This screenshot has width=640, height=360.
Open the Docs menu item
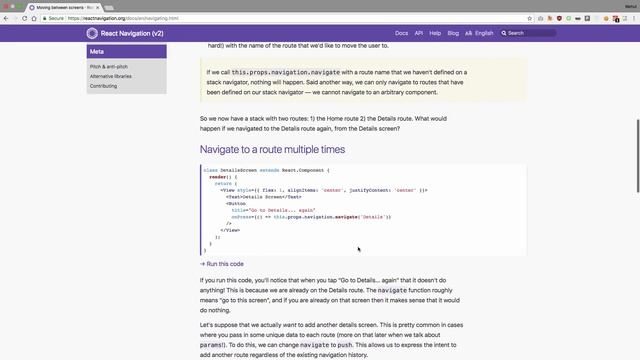point(401,33)
